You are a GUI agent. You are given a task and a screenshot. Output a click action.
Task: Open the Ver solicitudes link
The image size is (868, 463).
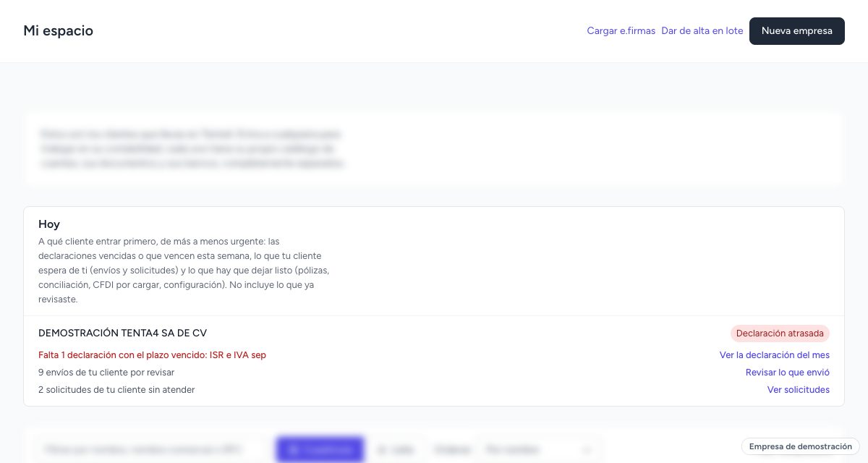point(799,390)
